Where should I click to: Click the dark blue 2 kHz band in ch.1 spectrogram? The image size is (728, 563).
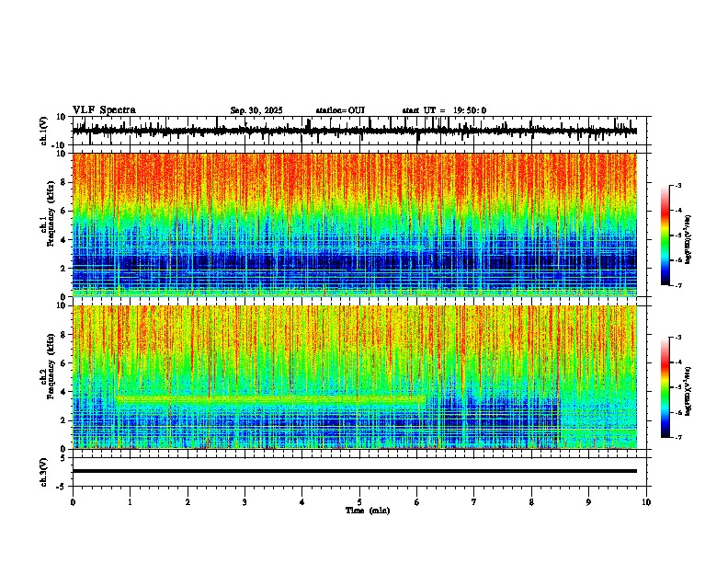(354, 262)
